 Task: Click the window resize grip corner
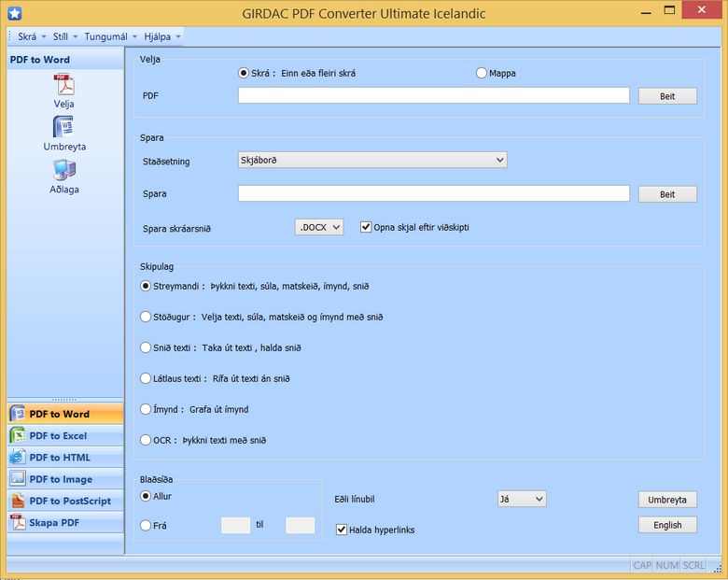[718, 568]
